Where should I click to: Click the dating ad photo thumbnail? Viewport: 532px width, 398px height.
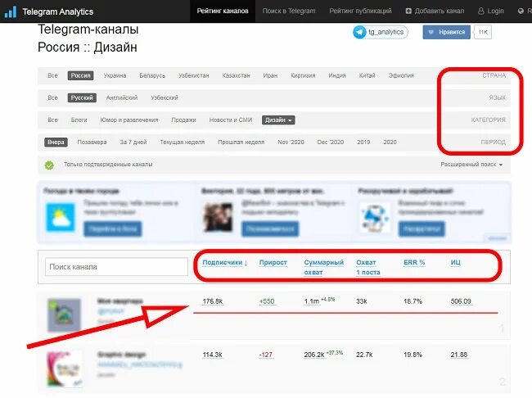coord(218,217)
